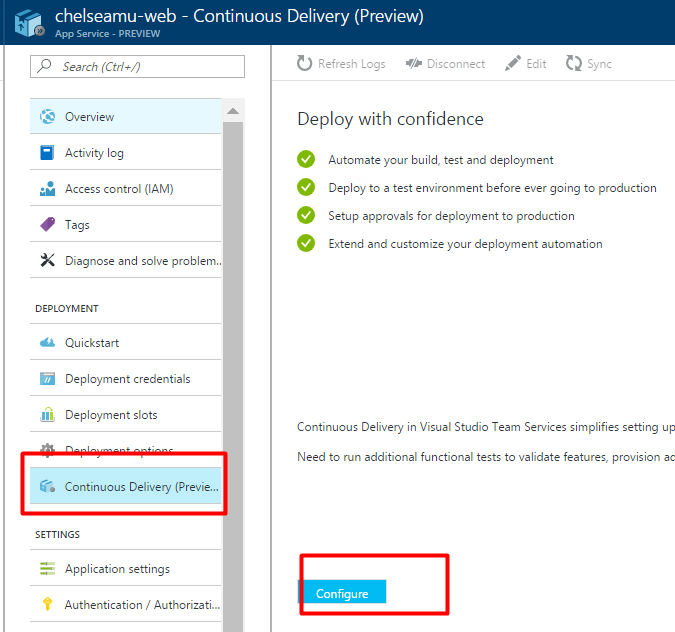Click the App Service - PREVIEW subtitle
This screenshot has height=632, width=675.
coord(108,34)
